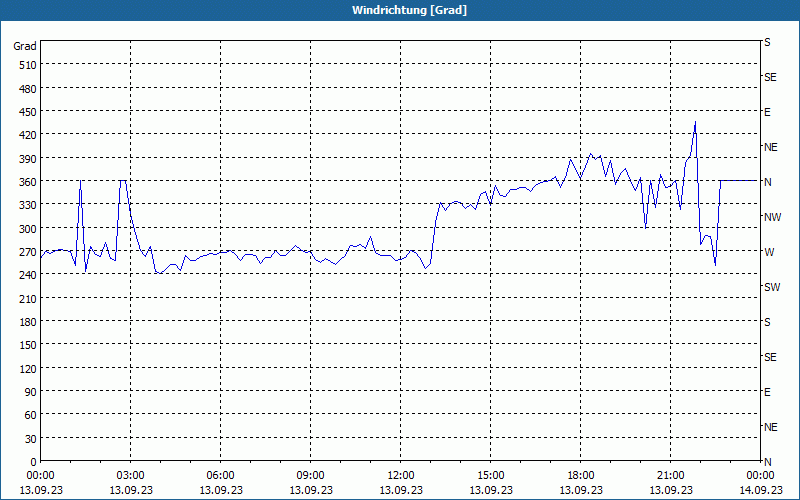The height and width of the screenshot is (500, 800).
Task: Click the 120 y-axis value
Action: click(28, 368)
